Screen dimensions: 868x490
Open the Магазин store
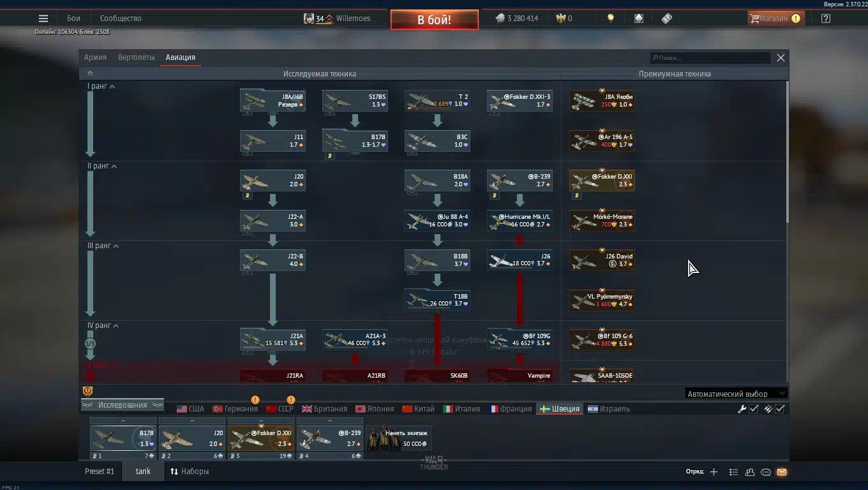[x=775, y=19]
